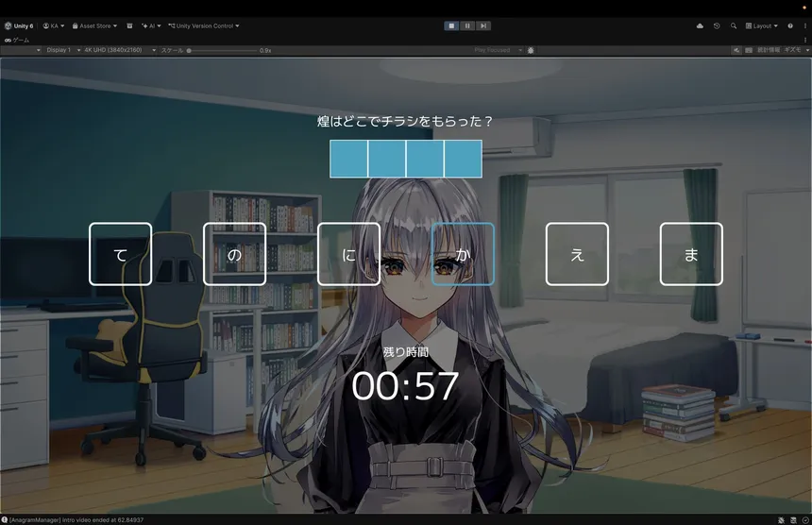The height and width of the screenshot is (525, 812).
Task: Open the cloud services icon
Action: click(700, 25)
